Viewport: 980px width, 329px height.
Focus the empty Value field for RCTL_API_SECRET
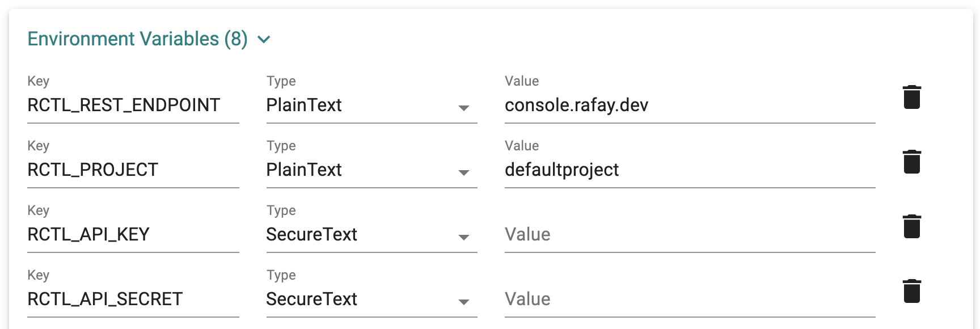coord(690,300)
